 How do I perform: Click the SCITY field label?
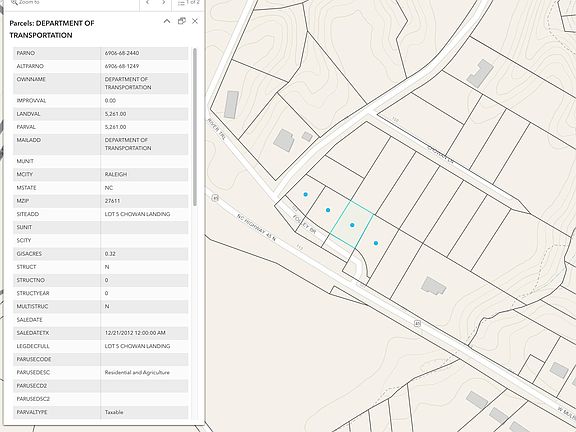pos(24,240)
